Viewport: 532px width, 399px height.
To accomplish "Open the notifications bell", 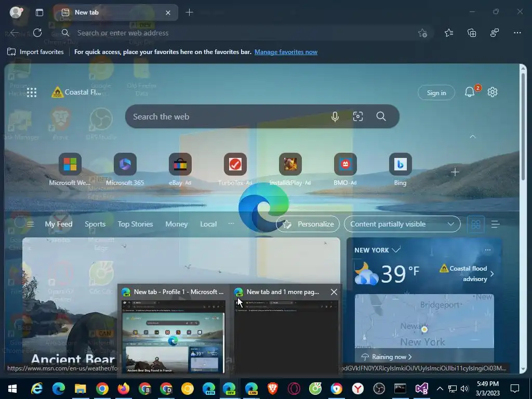I will [x=470, y=92].
